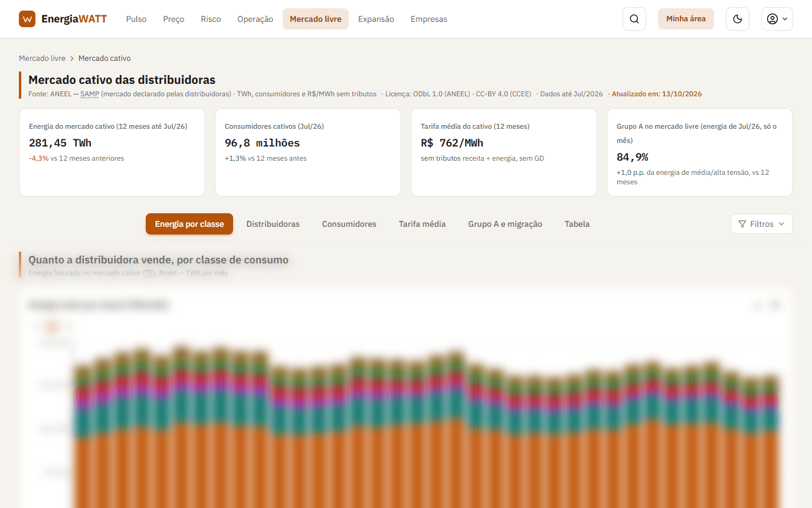The width and height of the screenshot is (812, 508).
Task: Click the -4,3% change indicator
Action: pos(38,158)
